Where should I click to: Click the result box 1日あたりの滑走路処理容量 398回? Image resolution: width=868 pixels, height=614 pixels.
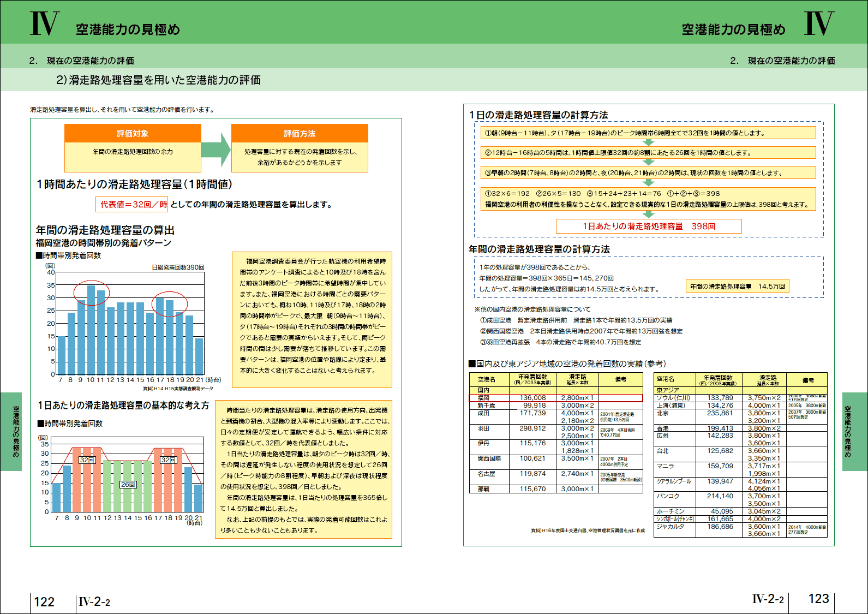coord(649,226)
